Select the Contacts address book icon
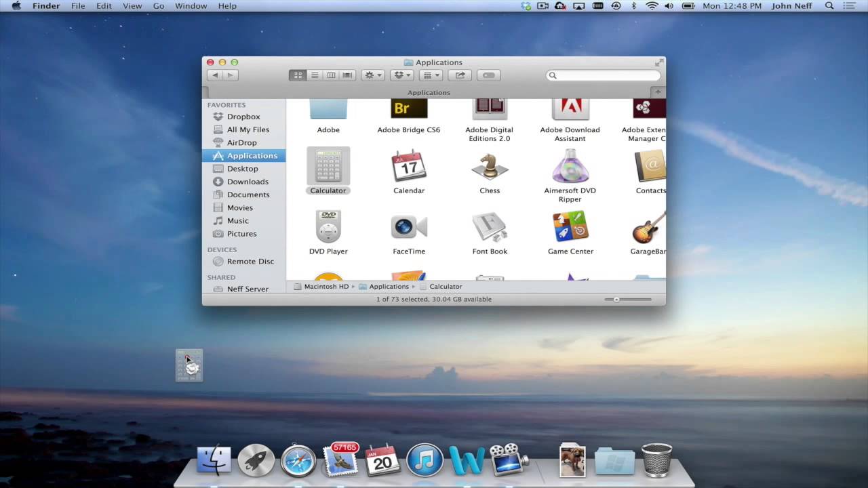The image size is (868, 488). click(650, 166)
